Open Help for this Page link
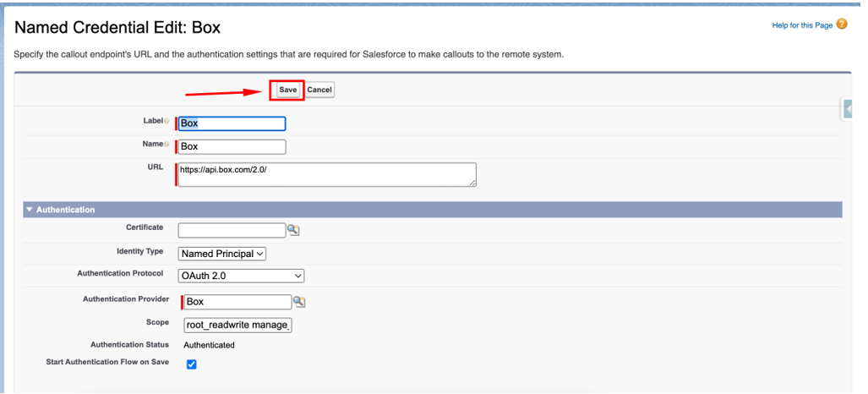868x394 pixels. click(x=802, y=25)
